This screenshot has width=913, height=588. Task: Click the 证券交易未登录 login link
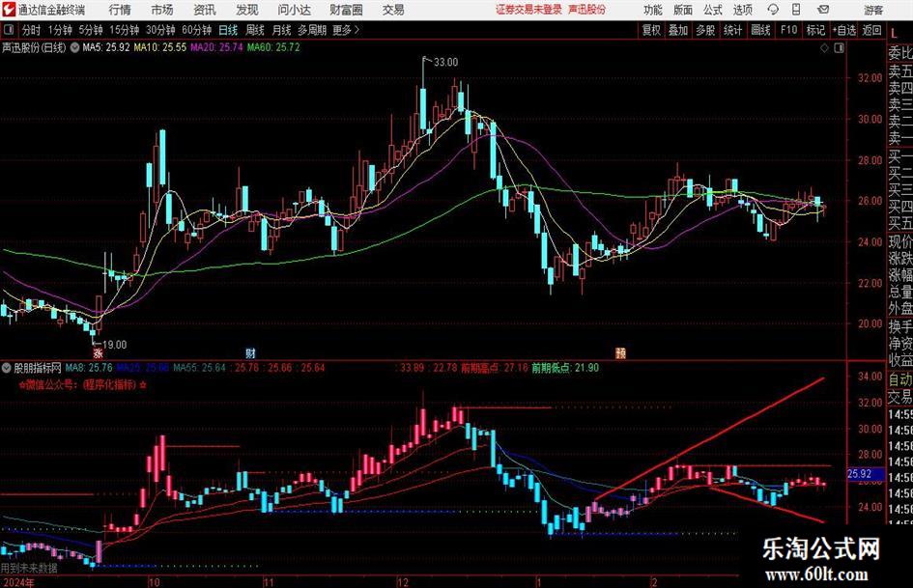pyautogui.click(x=528, y=10)
